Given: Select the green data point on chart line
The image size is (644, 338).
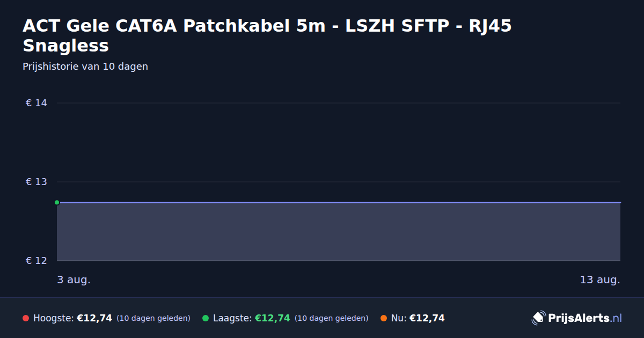Looking at the screenshot, I should click(57, 202).
